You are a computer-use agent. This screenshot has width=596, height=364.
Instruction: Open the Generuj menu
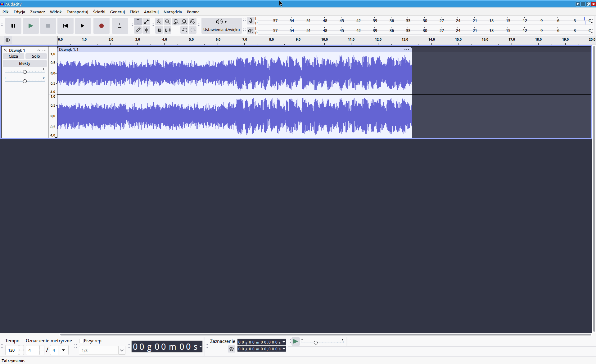[117, 12]
